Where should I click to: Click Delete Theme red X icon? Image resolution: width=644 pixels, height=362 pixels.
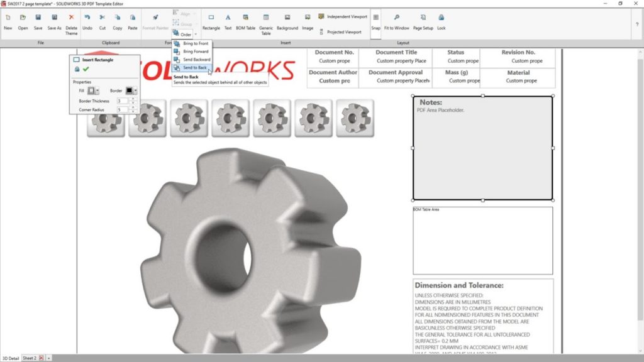[x=71, y=17]
